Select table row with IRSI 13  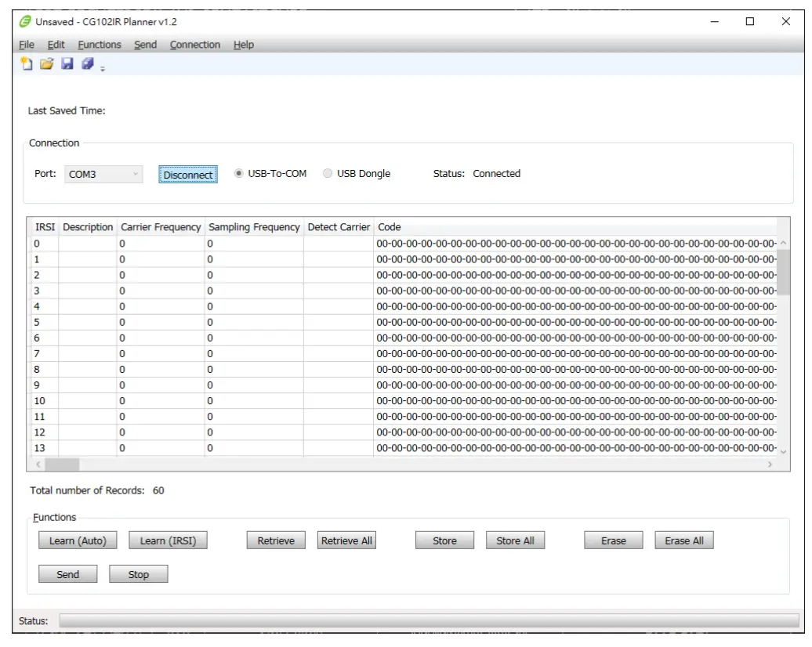(x=404, y=448)
